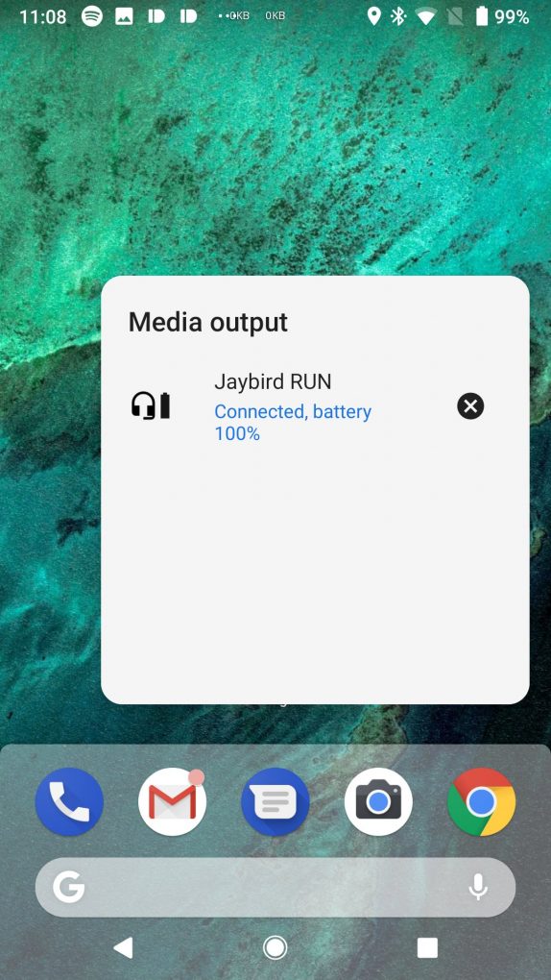Launch the Camera app

[378, 802]
